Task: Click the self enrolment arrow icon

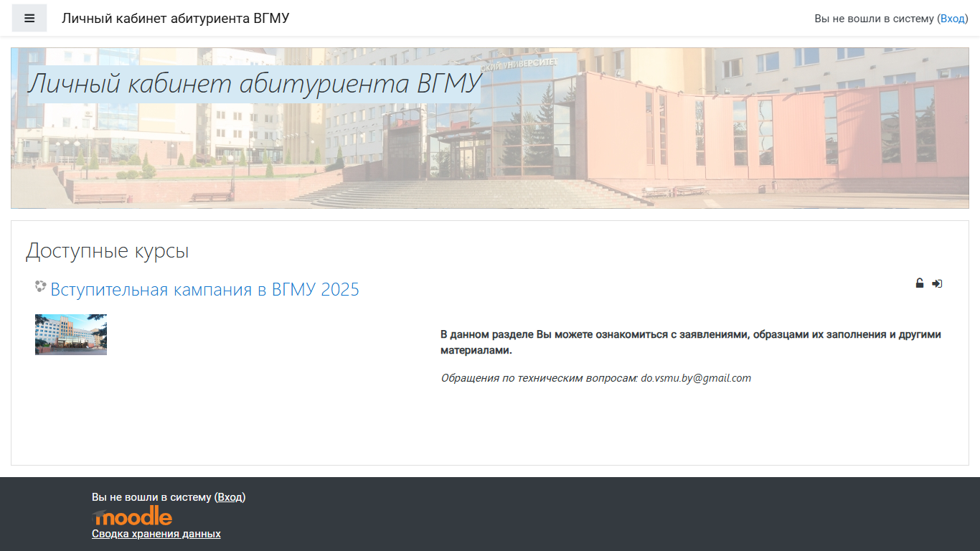Action: (937, 283)
